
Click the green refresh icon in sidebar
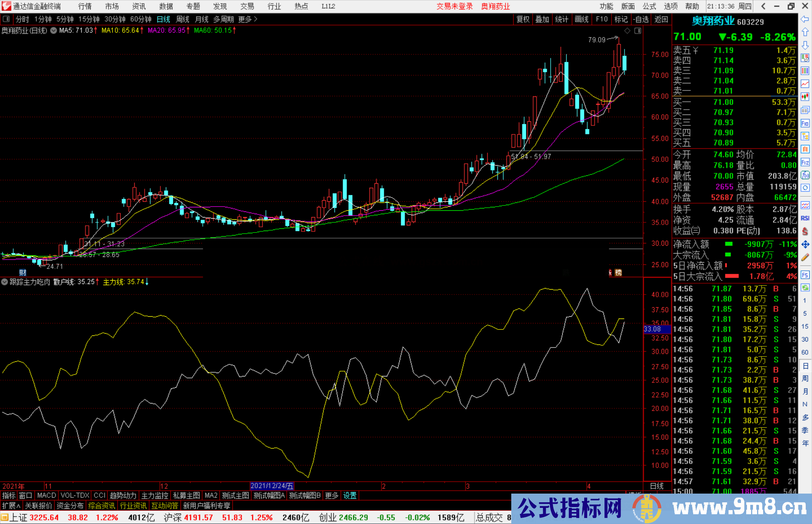pyautogui.click(x=805, y=288)
